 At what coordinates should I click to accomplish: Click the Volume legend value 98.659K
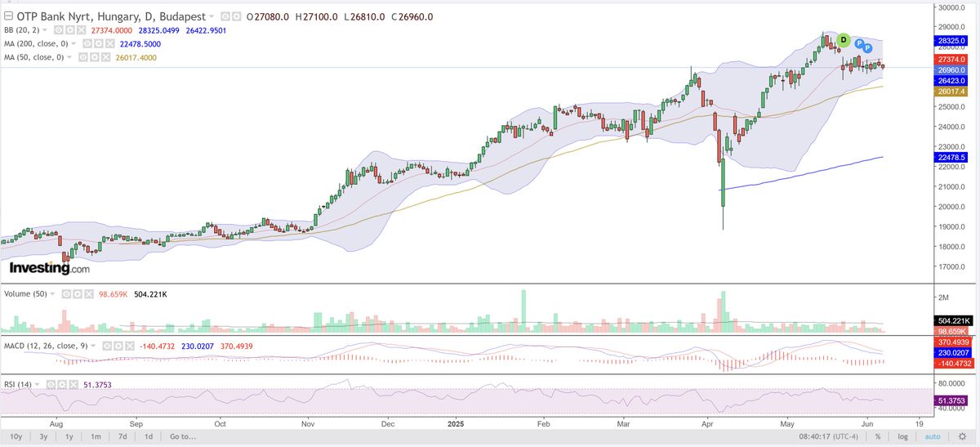tap(114, 294)
